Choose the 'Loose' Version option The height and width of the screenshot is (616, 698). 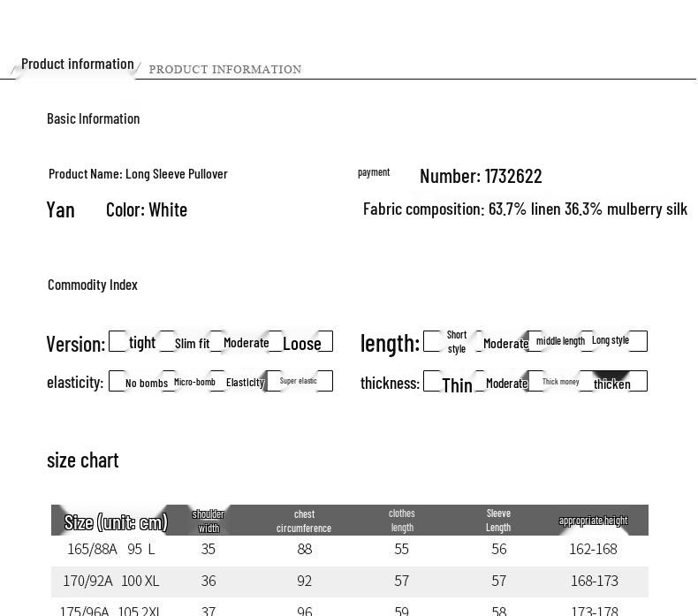tap(275, 342)
